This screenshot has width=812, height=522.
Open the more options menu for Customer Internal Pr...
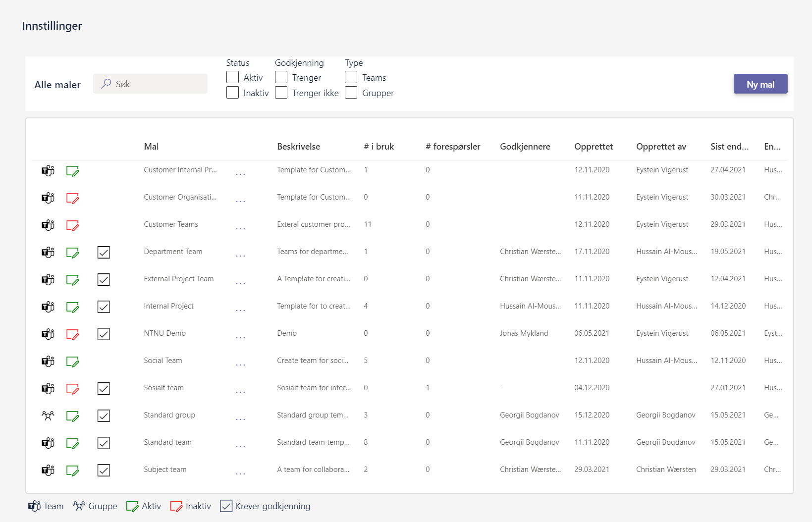point(240,174)
